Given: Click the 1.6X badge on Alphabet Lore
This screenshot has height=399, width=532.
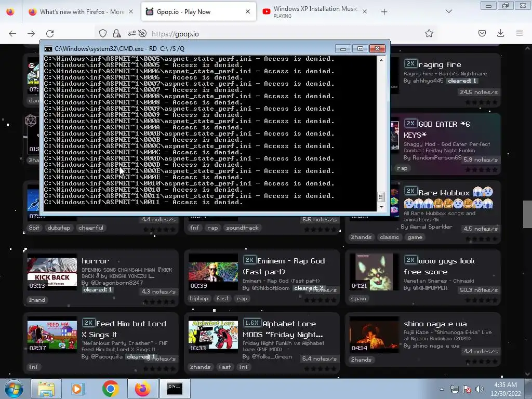Looking at the screenshot, I should [251, 323].
